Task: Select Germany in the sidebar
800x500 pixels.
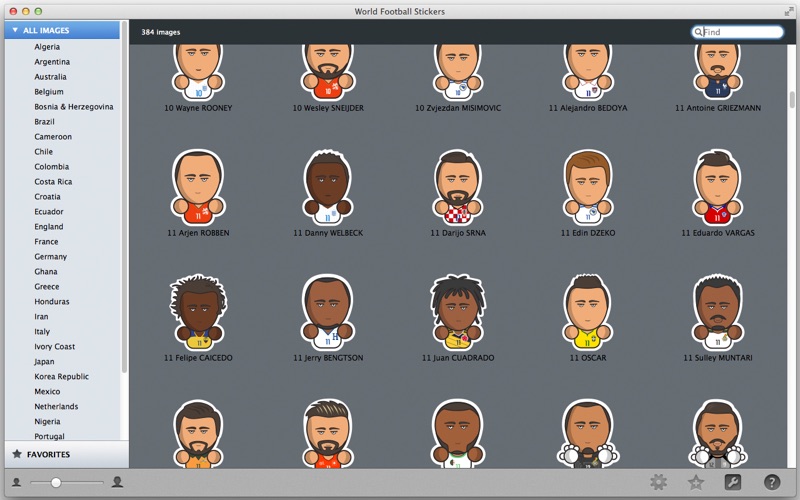Action: [51, 257]
